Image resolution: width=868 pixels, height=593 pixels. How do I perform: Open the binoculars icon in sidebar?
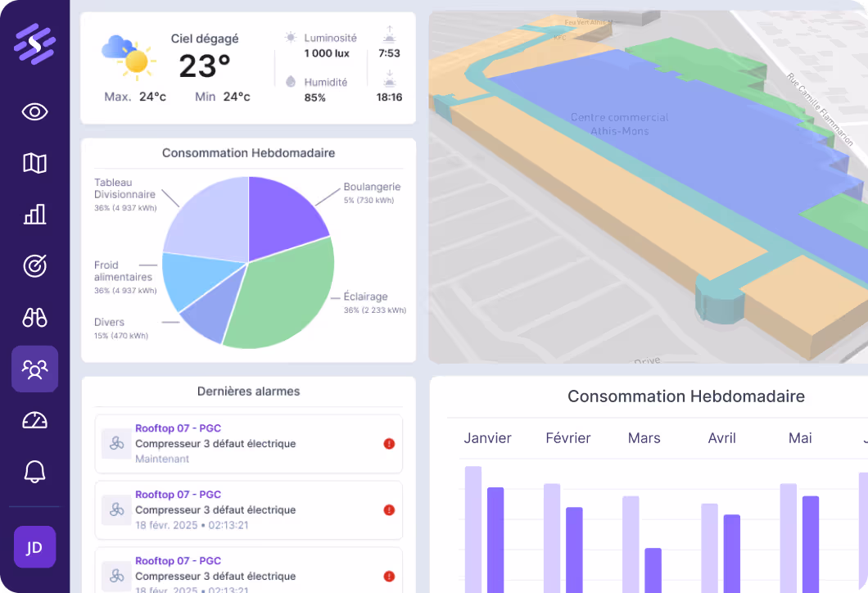point(34,317)
